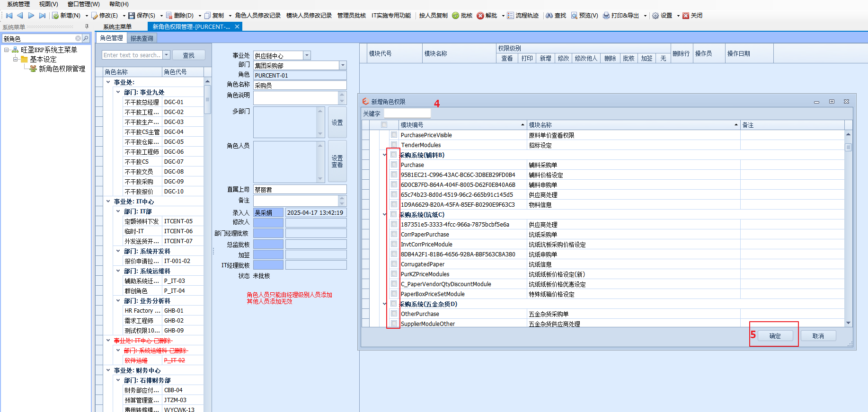The height and width of the screenshot is (412, 868).
Task: Click the 删除(D) delete toolbar icon
Action: (169, 16)
